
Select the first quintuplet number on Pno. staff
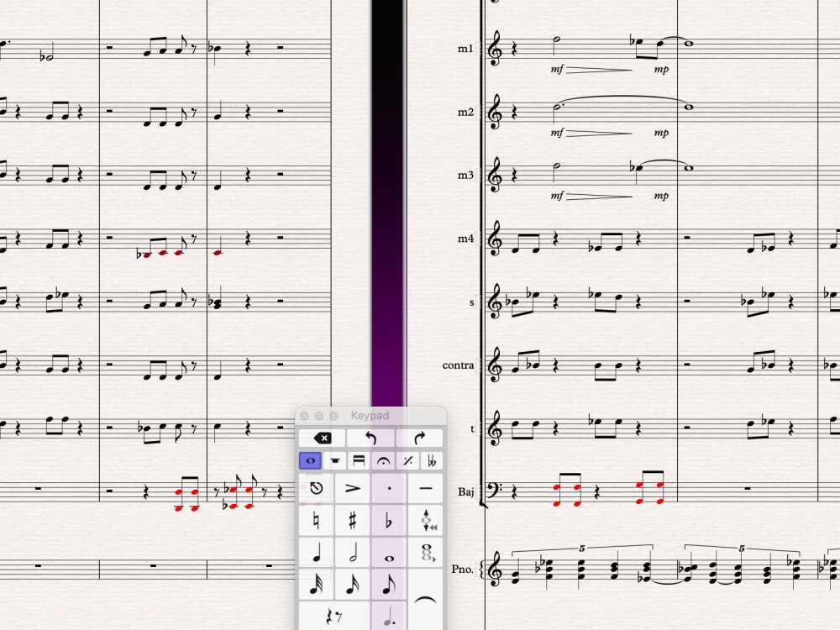coord(582,548)
